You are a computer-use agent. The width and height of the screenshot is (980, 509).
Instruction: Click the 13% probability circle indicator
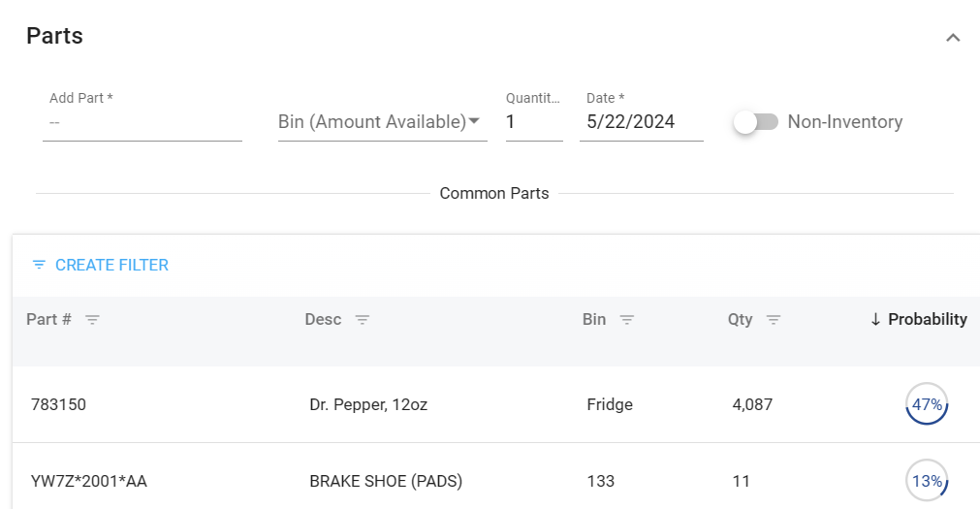click(927, 481)
